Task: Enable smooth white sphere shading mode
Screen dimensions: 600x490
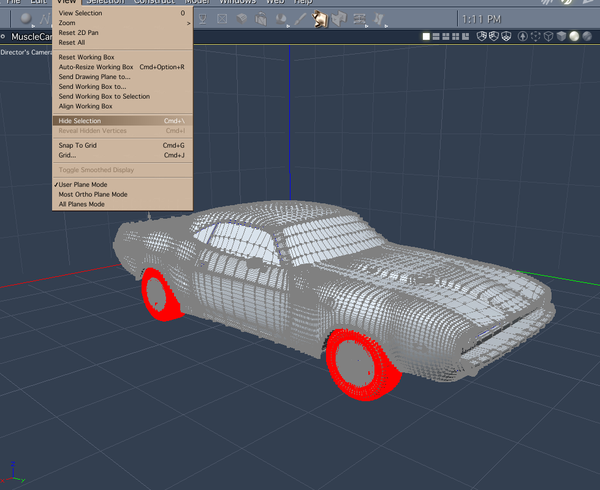Action: (x=574, y=36)
